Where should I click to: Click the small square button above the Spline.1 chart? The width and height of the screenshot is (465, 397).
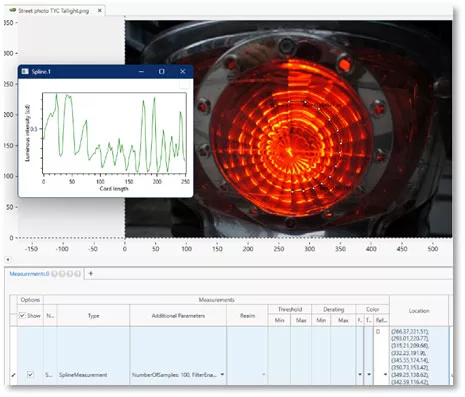tap(184, 84)
